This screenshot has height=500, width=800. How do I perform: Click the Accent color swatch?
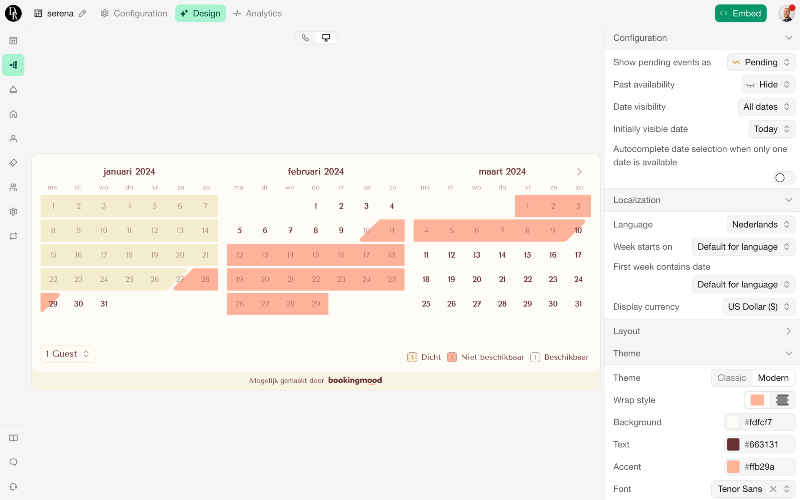[x=733, y=467]
